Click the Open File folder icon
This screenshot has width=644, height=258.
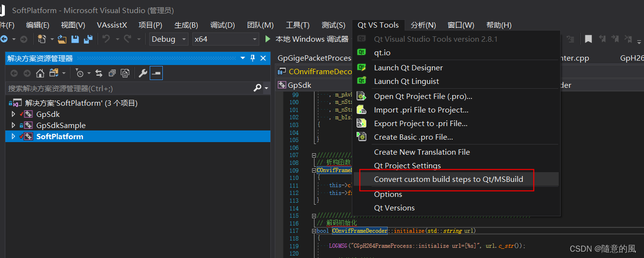tap(63, 39)
